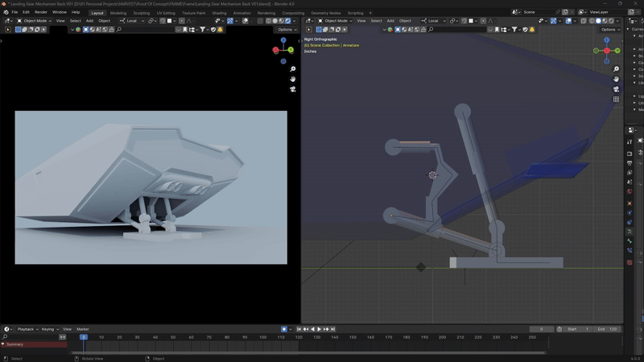The image size is (644, 362).
Task: Open Playback dropdown in timeline
Action: (x=27, y=329)
